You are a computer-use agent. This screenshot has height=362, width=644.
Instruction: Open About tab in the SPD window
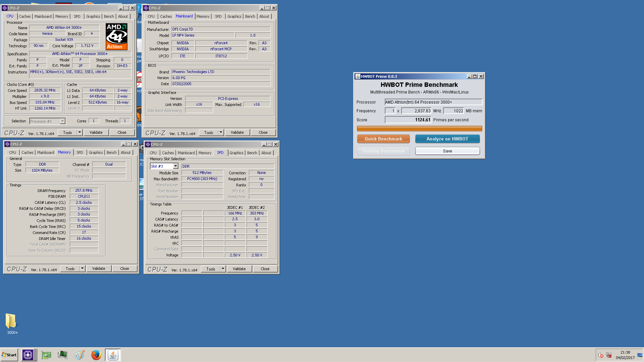pos(266,153)
